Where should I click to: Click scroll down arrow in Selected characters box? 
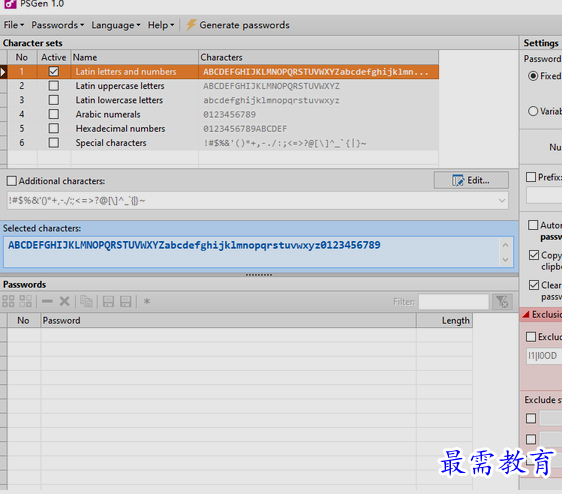pos(505,260)
